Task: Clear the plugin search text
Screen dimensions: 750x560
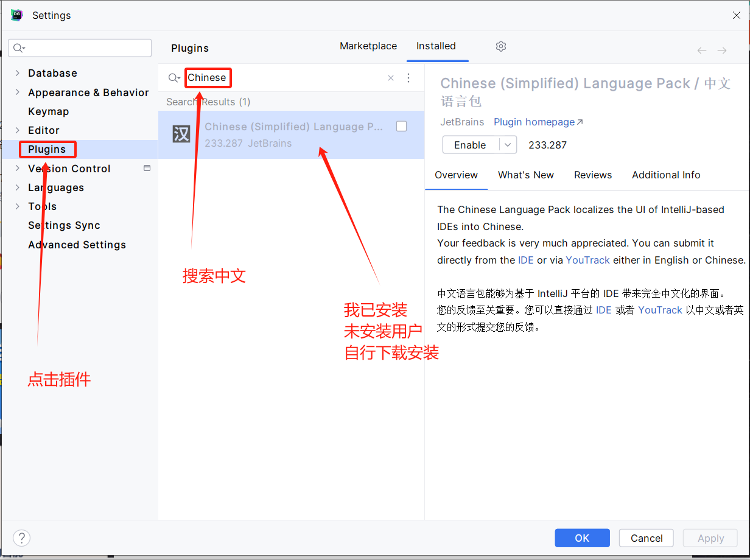Action: pos(391,78)
